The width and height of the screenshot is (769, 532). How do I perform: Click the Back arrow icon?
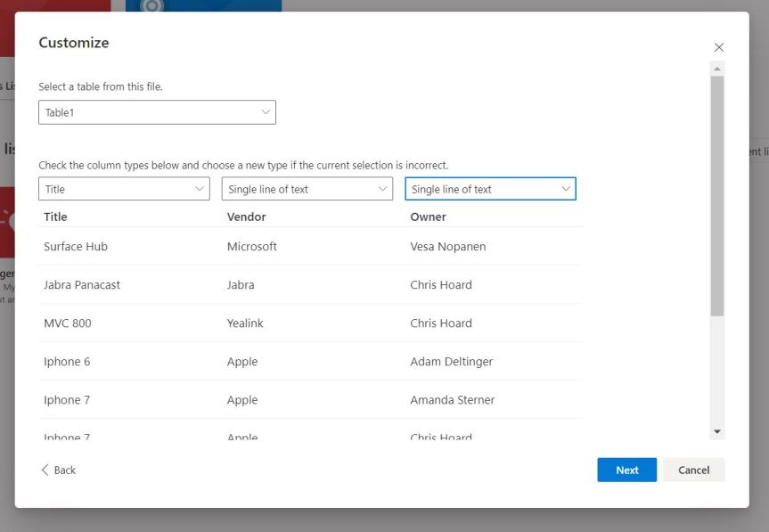coord(45,470)
